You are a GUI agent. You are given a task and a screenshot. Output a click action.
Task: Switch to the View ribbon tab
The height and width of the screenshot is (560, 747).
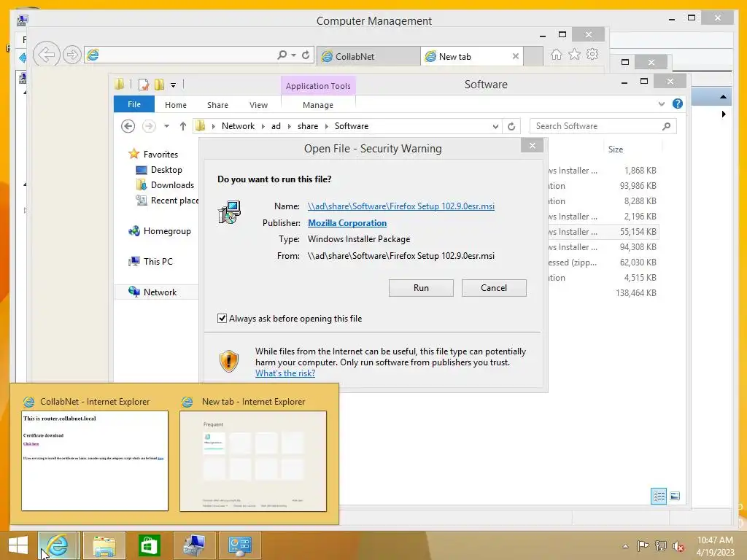(258, 105)
